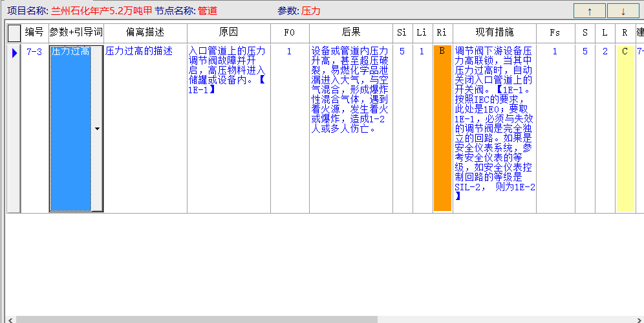The image size is (644, 323).
Task: Select the Fs value 1 cell
Action: point(555,128)
